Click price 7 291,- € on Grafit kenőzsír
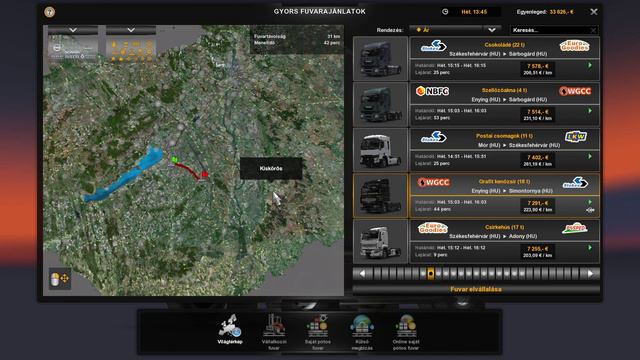Screen dimensions: 640x360 click(x=538, y=203)
